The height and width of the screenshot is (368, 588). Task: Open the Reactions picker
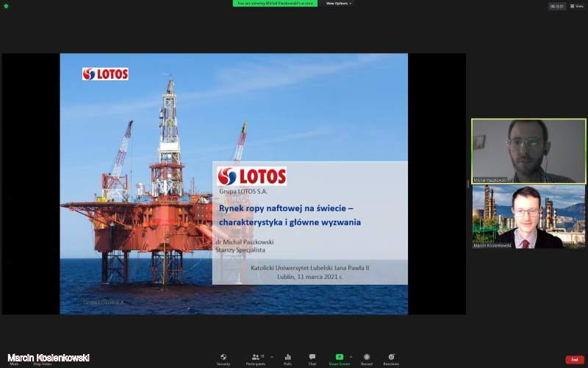pyautogui.click(x=391, y=358)
